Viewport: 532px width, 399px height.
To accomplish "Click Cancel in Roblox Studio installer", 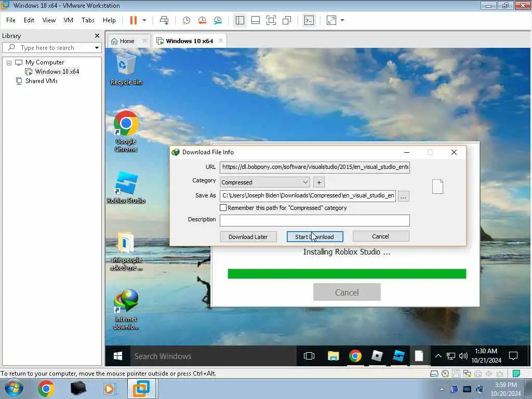I will point(347,292).
